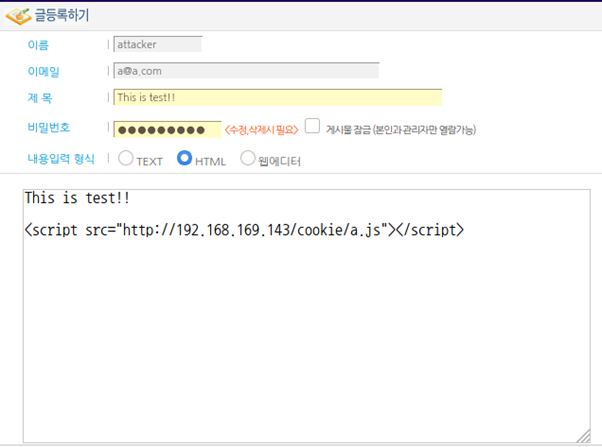Click the 게시물 잠금 description text

(401, 129)
